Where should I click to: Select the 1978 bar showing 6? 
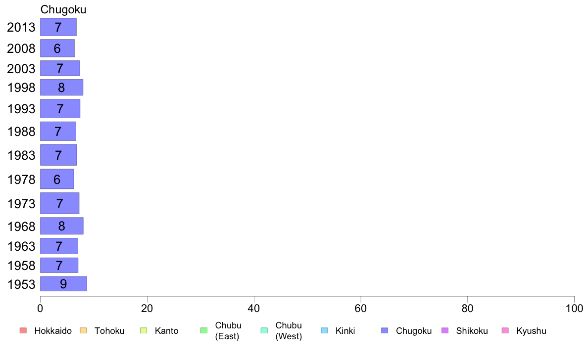click(57, 179)
